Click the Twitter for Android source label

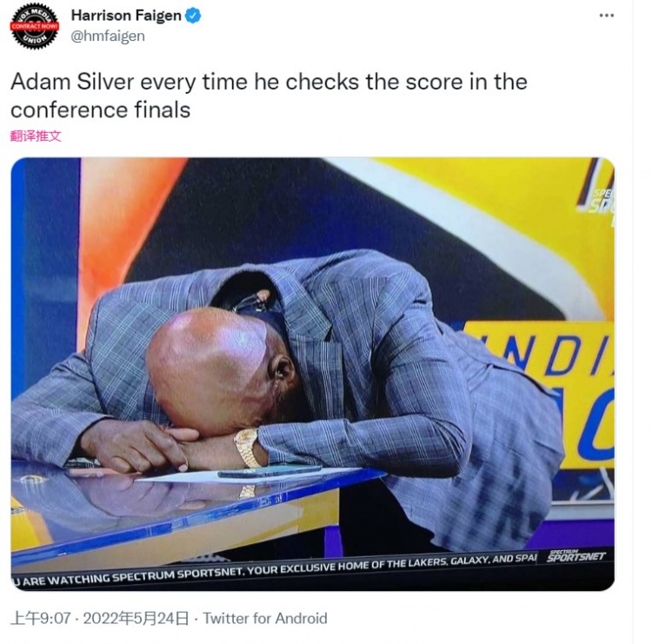[265, 618]
